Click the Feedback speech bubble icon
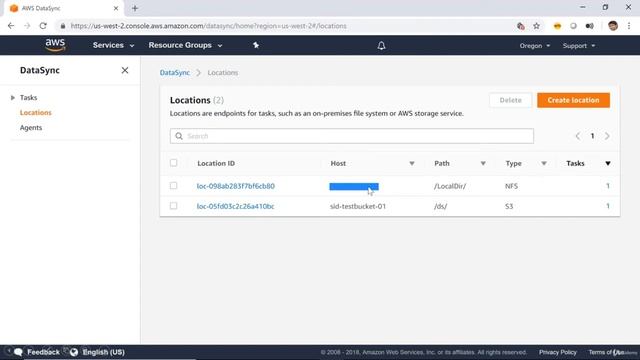The height and width of the screenshot is (360, 640). point(18,352)
